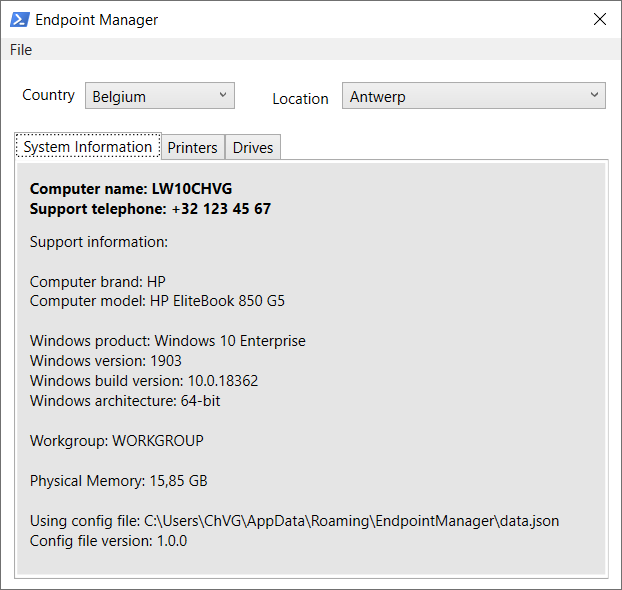Click the Windows version: 1903 line
622x590 pixels.
point(106,361)
